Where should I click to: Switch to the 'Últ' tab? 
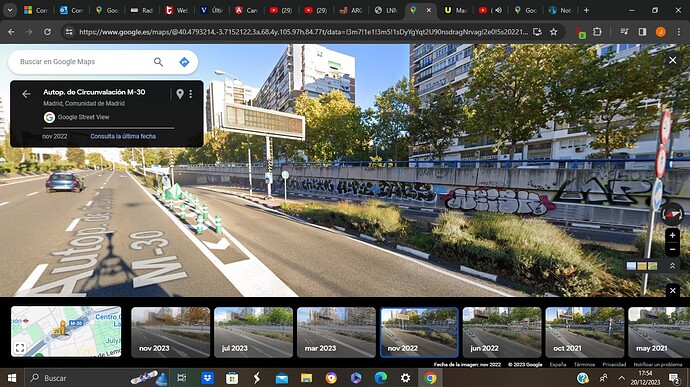coord(211,10)
